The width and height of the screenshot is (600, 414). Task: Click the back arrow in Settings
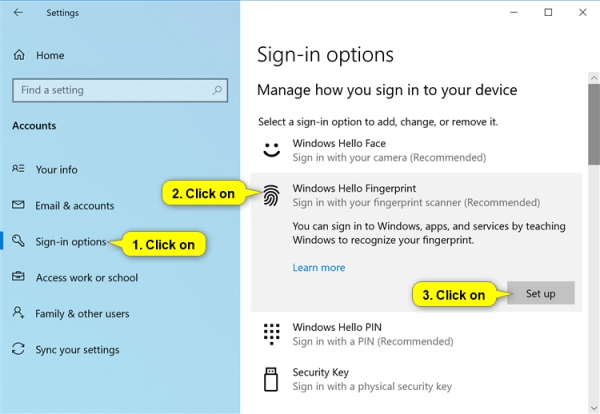tap(18, 13)
